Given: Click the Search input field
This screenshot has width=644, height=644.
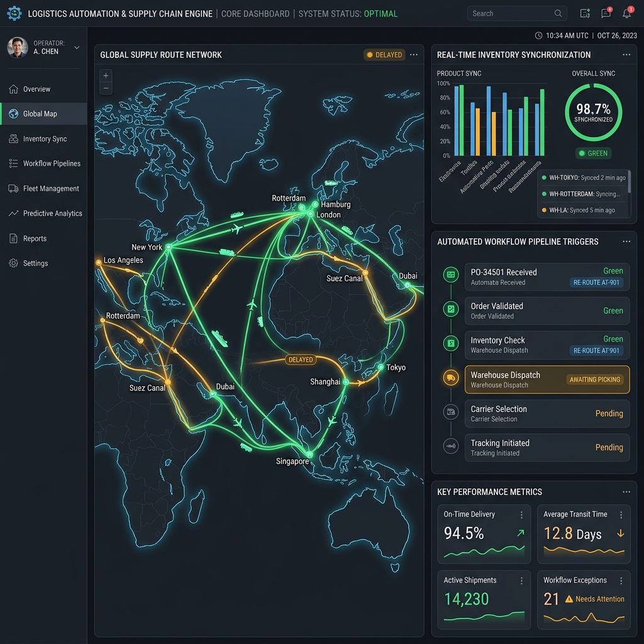Looking at the screenshot, I should (x=517, y=13).
